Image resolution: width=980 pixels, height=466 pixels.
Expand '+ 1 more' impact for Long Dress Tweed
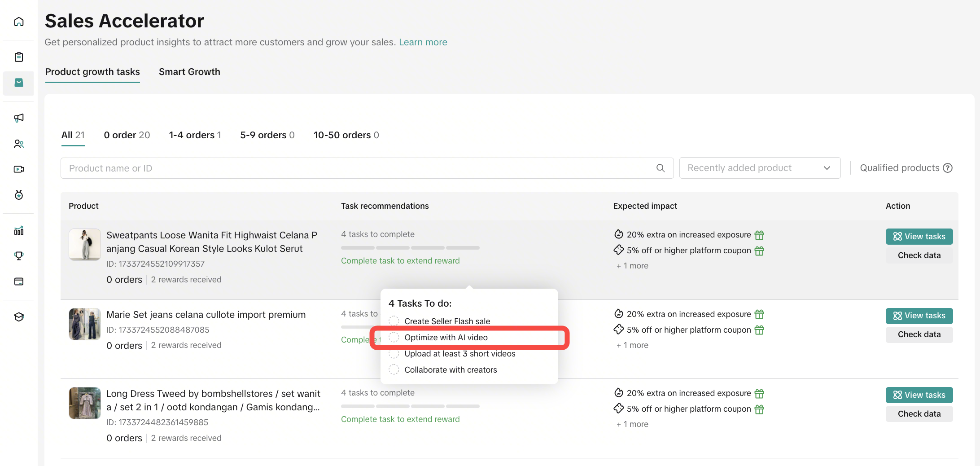coord(632,424)
